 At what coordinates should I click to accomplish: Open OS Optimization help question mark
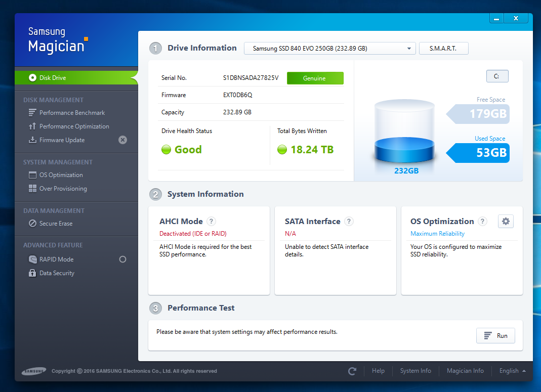[x=483, y=222]
